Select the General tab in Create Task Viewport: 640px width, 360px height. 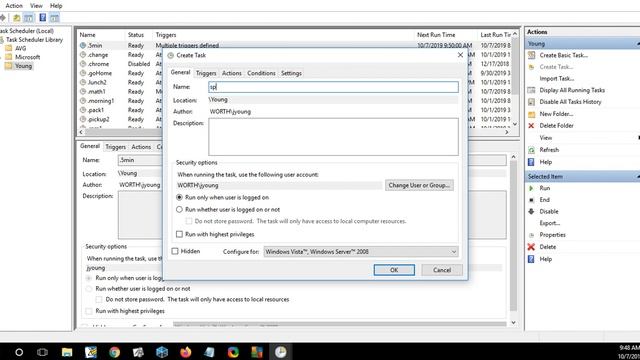pos(180,72)
